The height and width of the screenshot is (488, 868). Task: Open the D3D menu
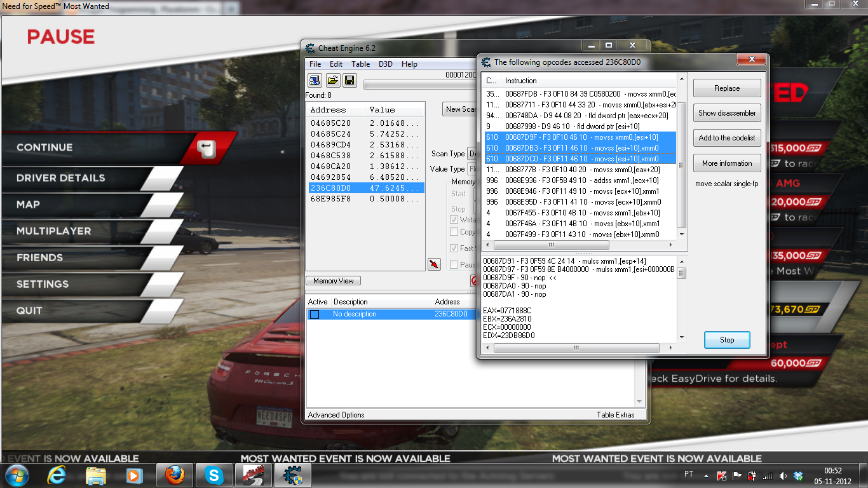(386, 64)
